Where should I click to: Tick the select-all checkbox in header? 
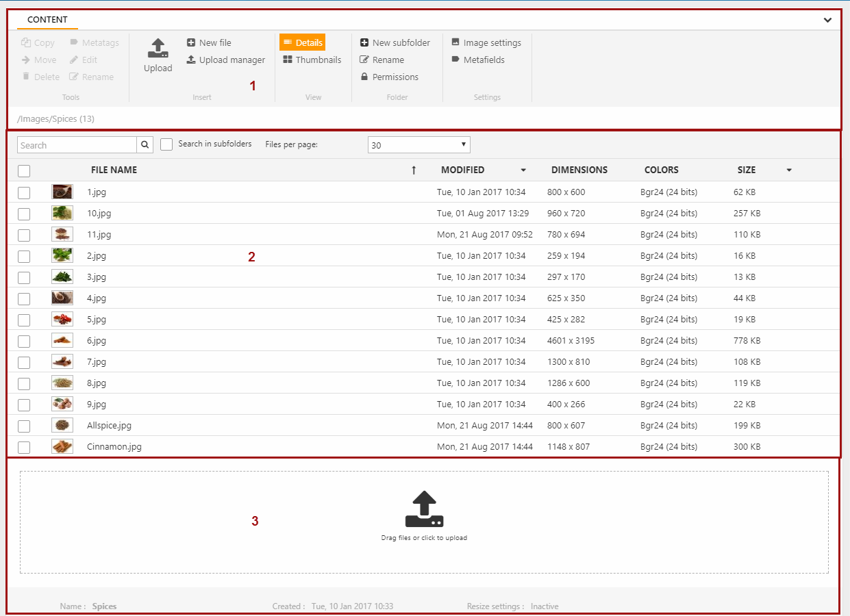tap(24, 170)
